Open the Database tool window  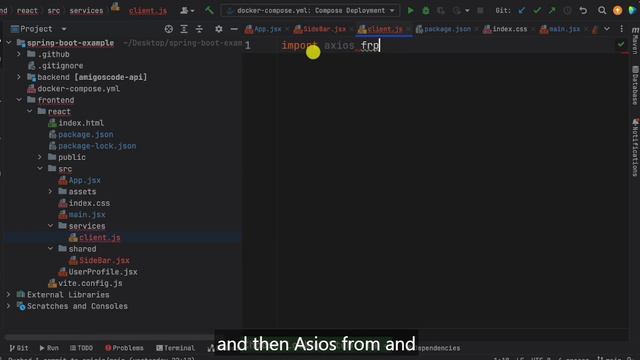point(635,85)
